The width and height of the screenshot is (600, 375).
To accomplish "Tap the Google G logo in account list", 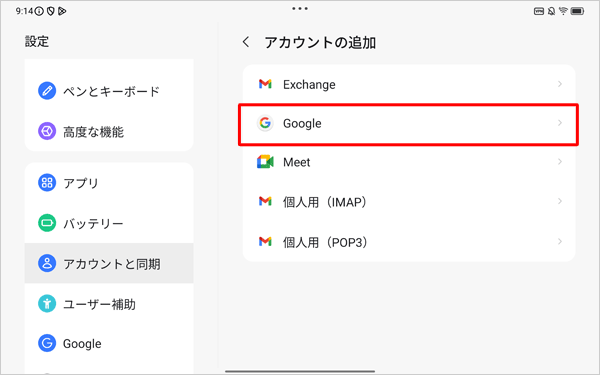I will pos(265,123).
